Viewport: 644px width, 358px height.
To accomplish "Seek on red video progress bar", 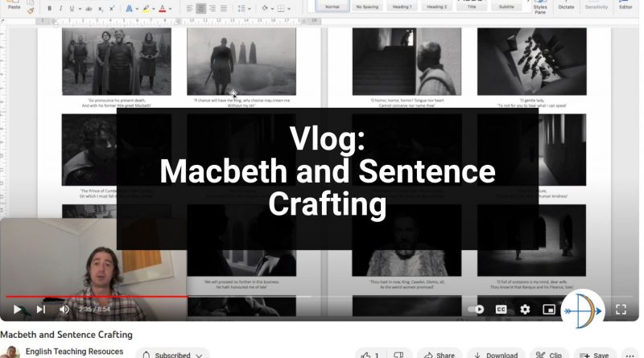I will [x=97, y=296].
